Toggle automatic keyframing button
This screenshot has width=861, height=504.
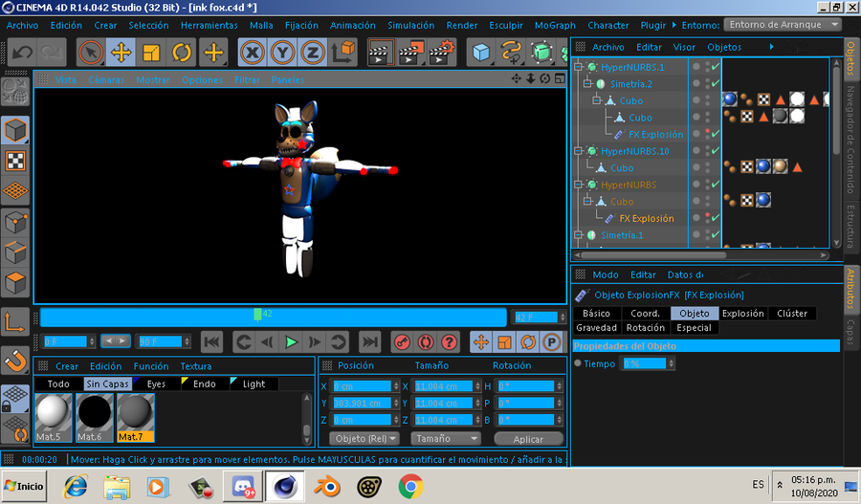point(426,342)
